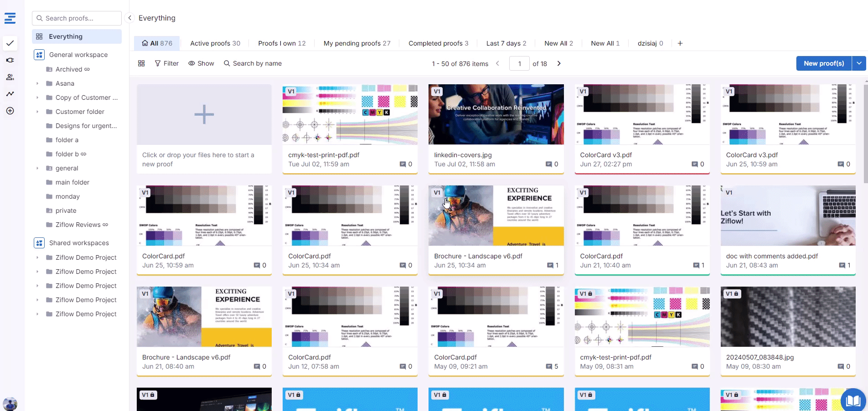Open the New proof(s) dropdown arrow
This screenshot has width=868, height=411.
click(x=859, y=63)
